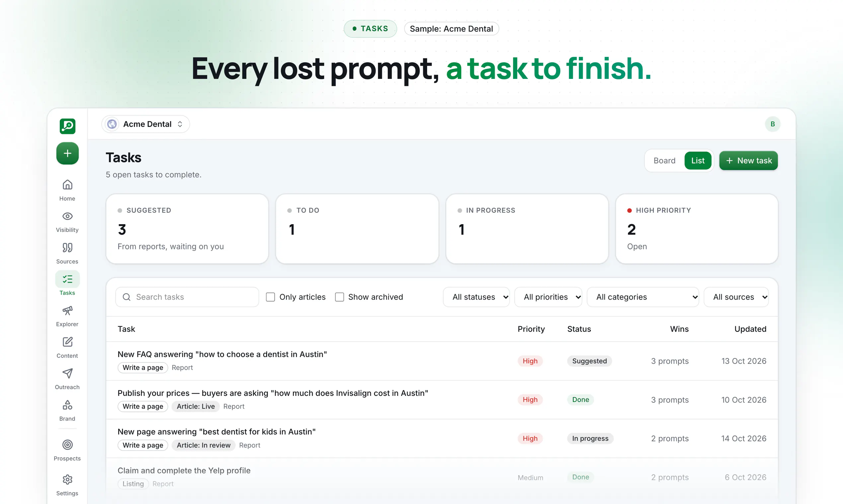Click the green plus button in sidebar

(x=67, y=153)
